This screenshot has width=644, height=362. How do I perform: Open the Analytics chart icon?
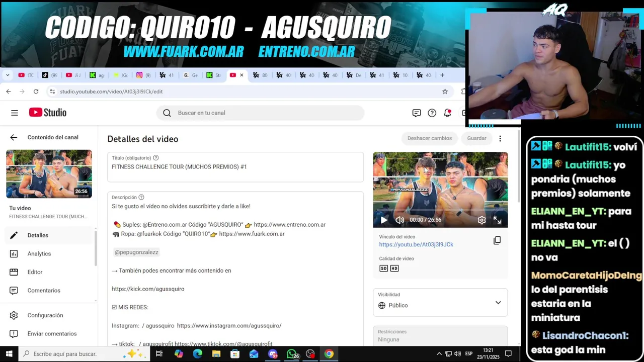tap(14, 254)
